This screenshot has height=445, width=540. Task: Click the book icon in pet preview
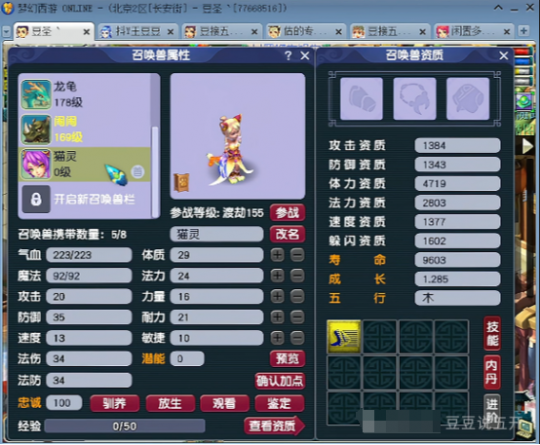tap(181, 182)
